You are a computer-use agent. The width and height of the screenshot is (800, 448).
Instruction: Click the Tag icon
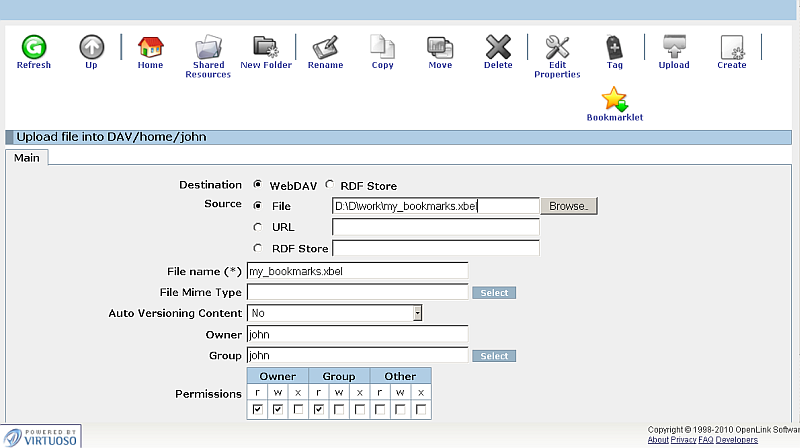point(615,47)
